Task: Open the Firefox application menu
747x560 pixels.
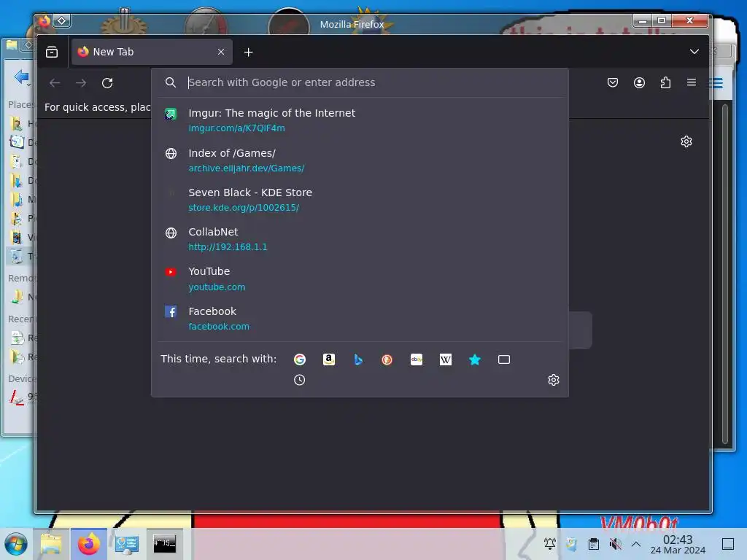Action: click(x=692, y=82)
